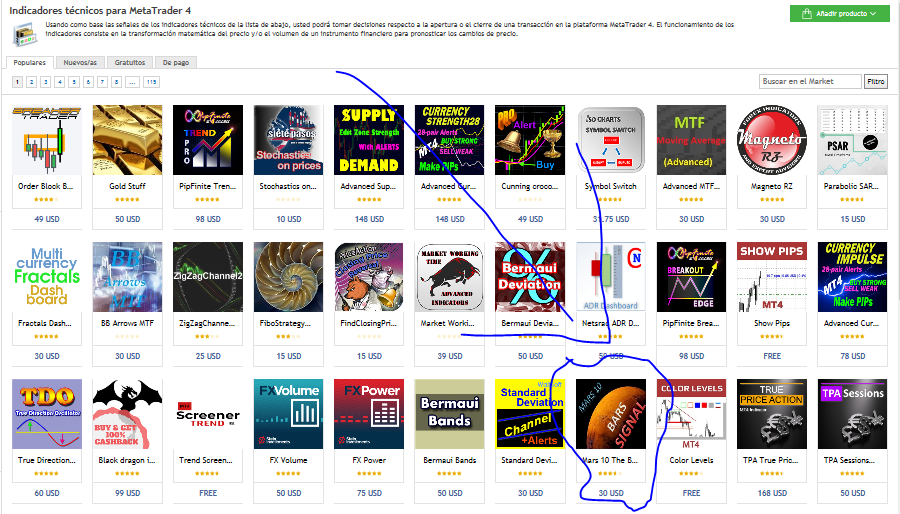Jump to last page 115
The image size is (900, 514).
(152, 82)
